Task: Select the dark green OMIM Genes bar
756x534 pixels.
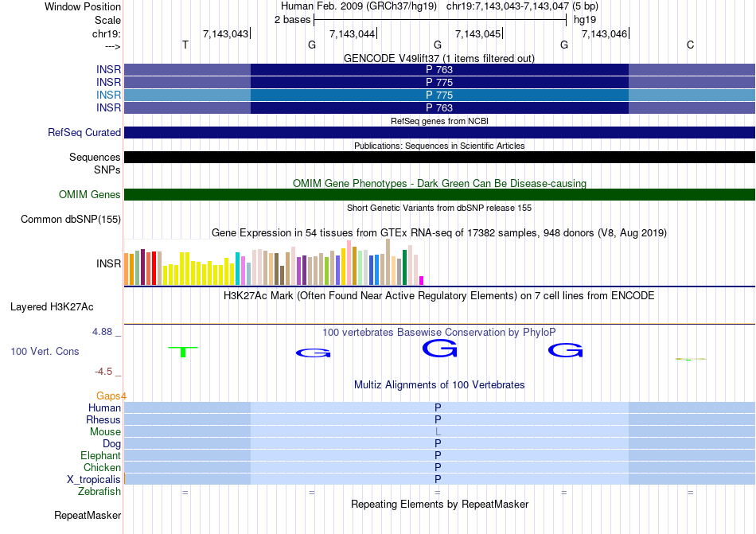Action: (439, 195)
